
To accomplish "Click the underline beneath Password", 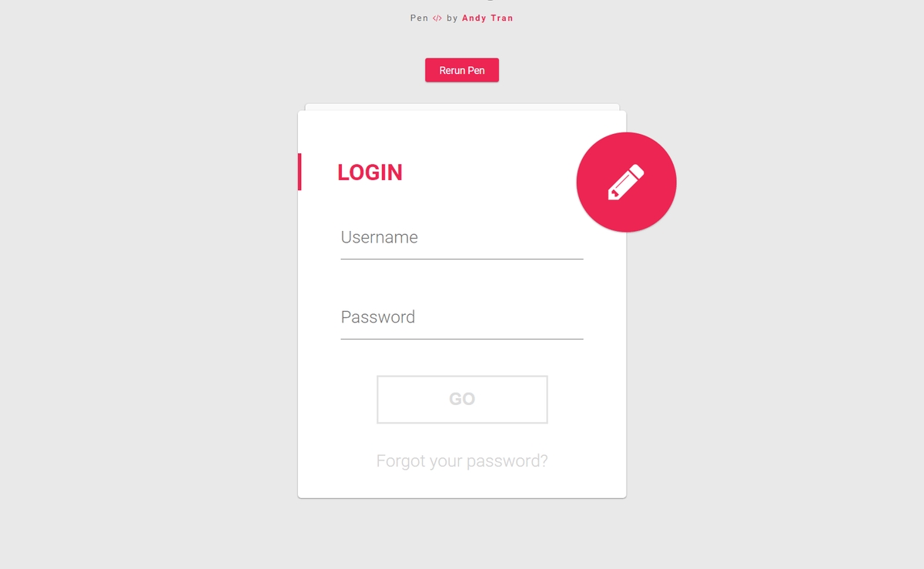I will coord(462,339).
